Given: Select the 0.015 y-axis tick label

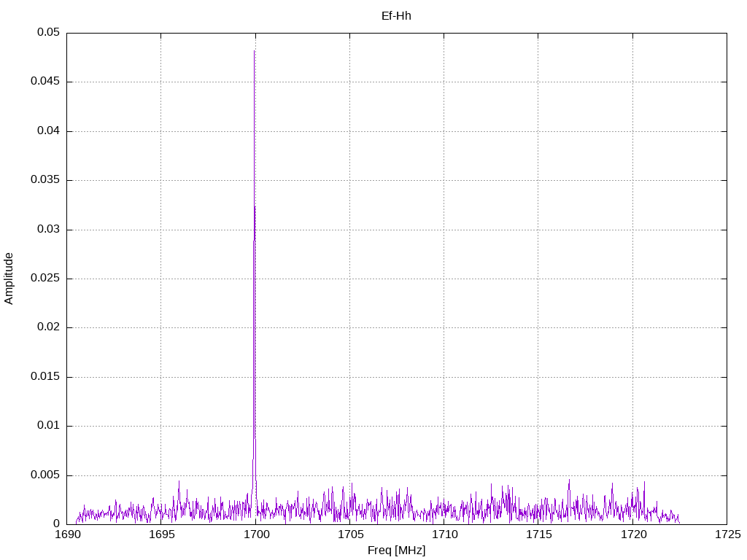Looking at the screenshot, I should (x=45, y=377).
